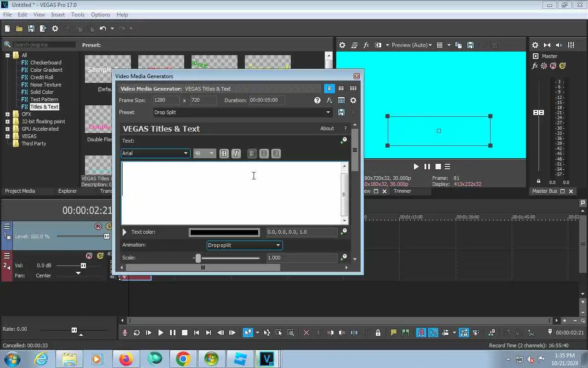Viewport: 588px width, 368px height.
Task: Toggle automatic crossfades icon
Action: tap(433, 333)
